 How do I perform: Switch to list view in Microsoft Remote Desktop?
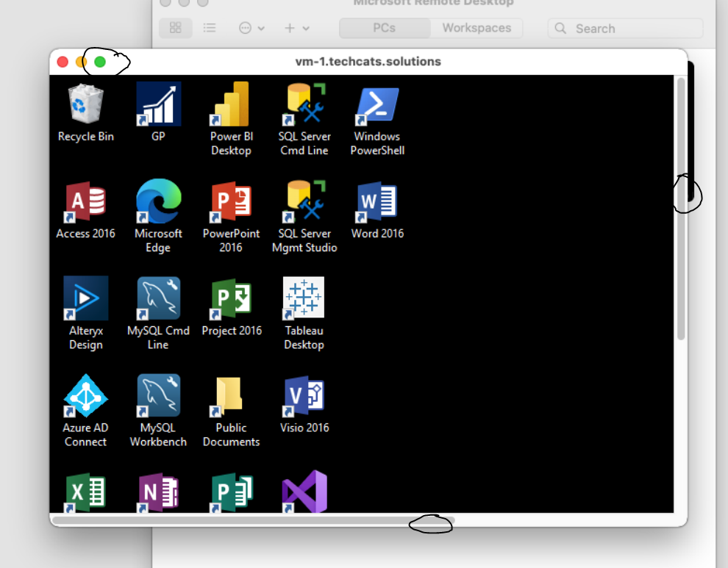(x=210, y=28)
